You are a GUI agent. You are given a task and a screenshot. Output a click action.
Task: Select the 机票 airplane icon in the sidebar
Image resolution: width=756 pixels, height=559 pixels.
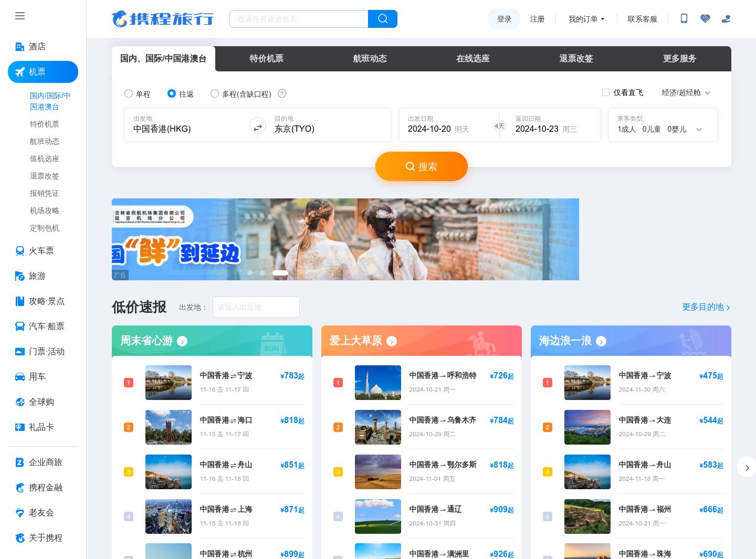[x=20, y=72]
